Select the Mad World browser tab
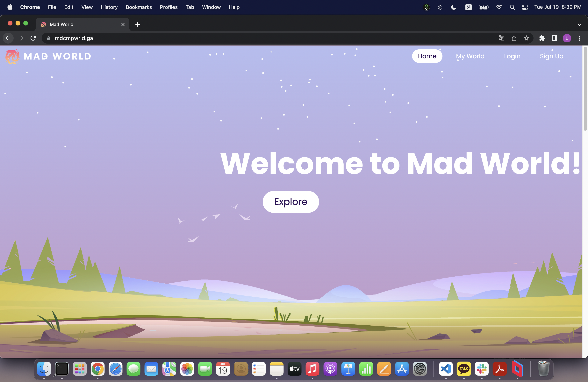 point(82,25)
